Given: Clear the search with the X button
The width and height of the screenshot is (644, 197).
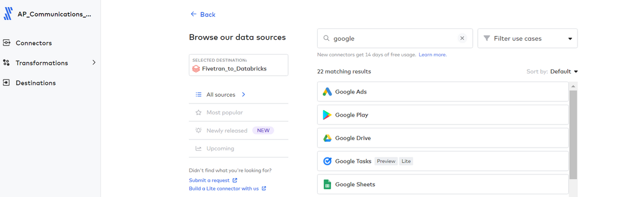Looking at the screenshot, I should click(462, 39).
